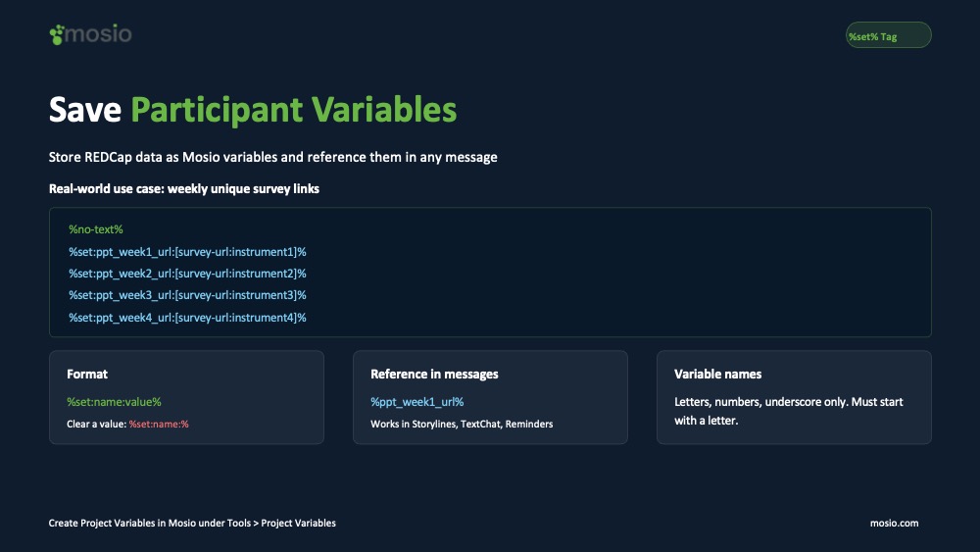Click the Variable names card title

[717, 374]
